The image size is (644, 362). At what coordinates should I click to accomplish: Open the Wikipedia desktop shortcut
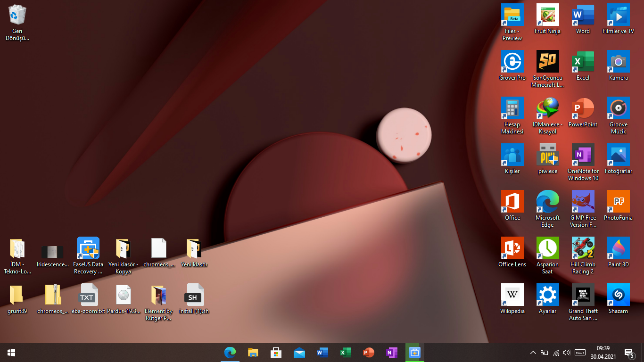coord(512,299)
